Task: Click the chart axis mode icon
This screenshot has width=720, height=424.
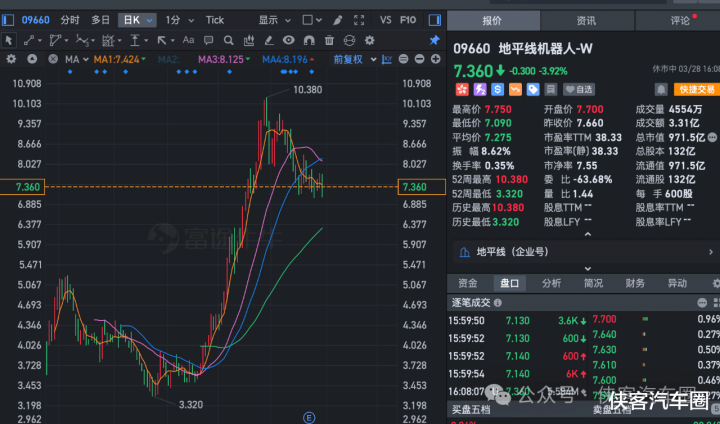Action: [x=387, y=59]
